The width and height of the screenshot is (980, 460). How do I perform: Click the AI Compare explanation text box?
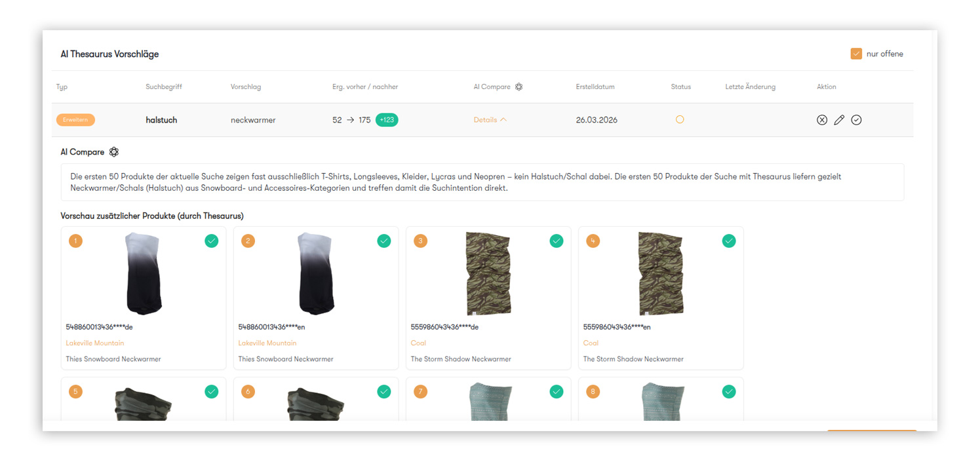click(x=482, y=182)
